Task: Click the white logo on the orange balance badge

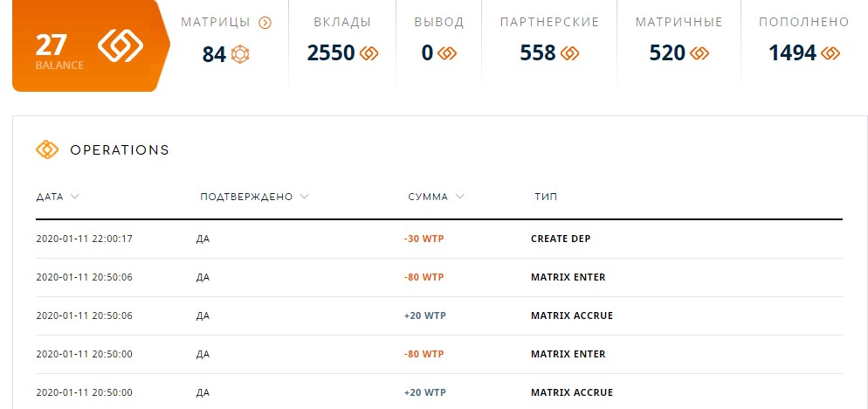Action: (121, 45)
